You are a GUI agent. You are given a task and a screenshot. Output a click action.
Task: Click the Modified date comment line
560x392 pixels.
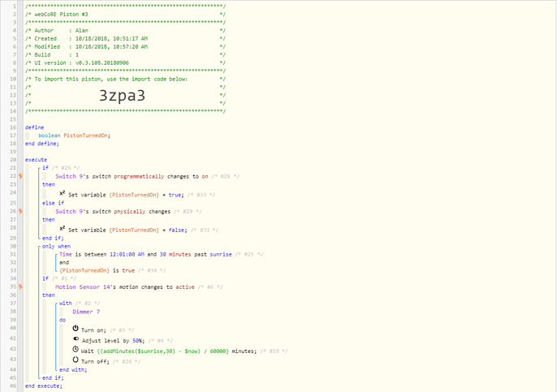(x=125, y=47)
